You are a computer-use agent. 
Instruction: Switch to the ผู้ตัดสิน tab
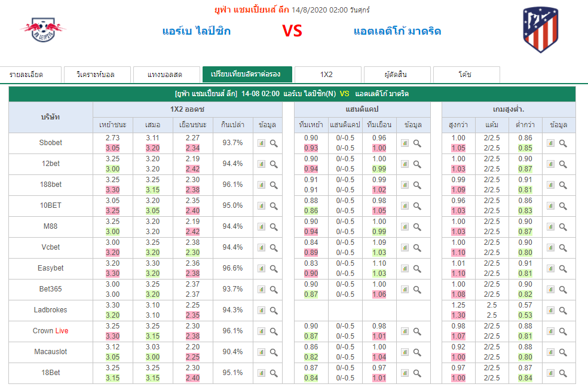coord(397,75)
